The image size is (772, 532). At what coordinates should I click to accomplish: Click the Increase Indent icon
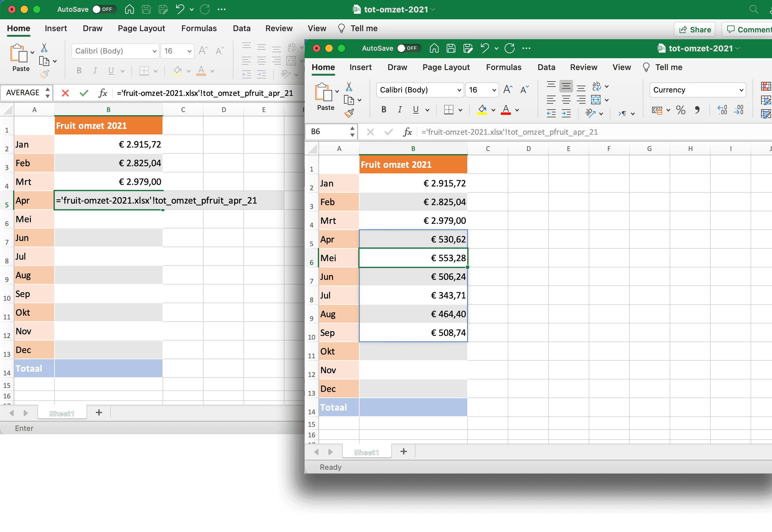pyautogui.click(x=567, y=113)
